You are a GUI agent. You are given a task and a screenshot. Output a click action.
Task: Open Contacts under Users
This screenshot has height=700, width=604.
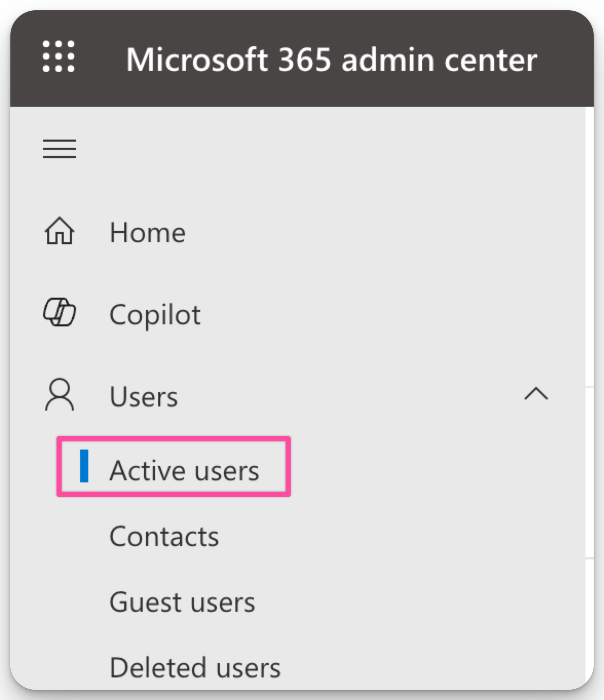point(164,537)
